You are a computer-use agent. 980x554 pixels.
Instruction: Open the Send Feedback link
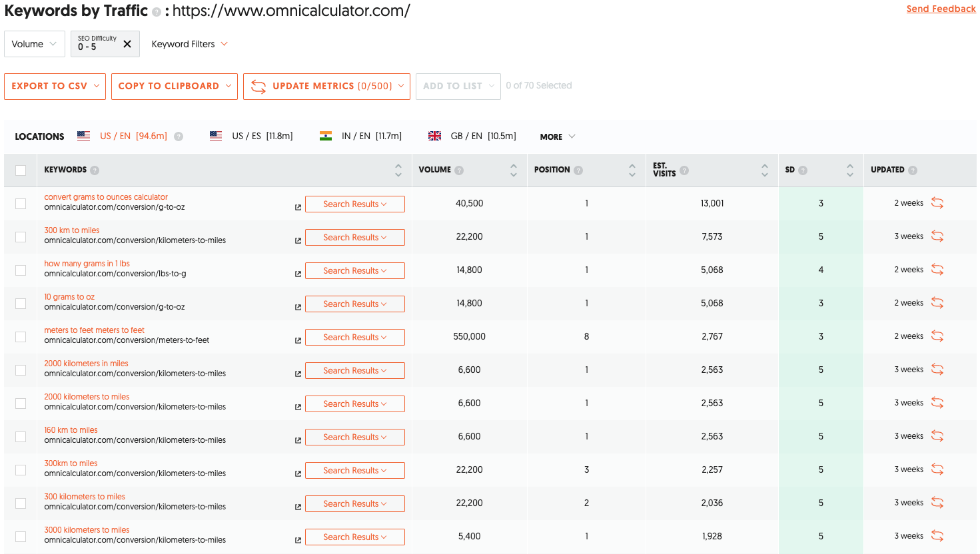click(941, 9)
